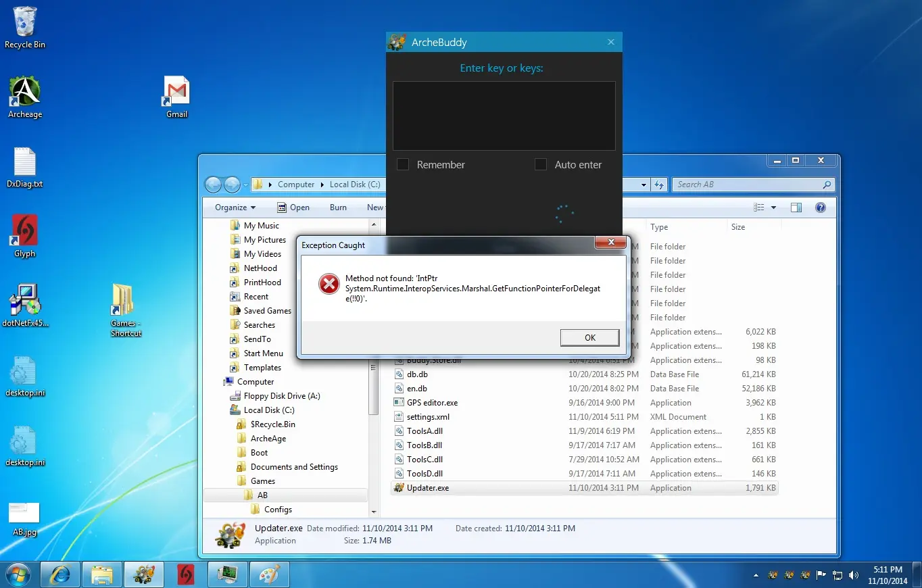Open Explorer help via question mark icon

point(821,207)
